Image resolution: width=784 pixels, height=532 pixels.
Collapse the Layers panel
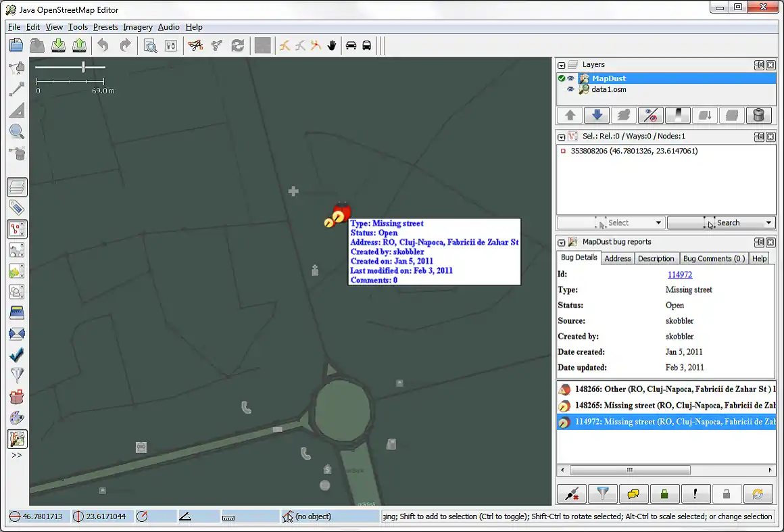click(561, 64)
